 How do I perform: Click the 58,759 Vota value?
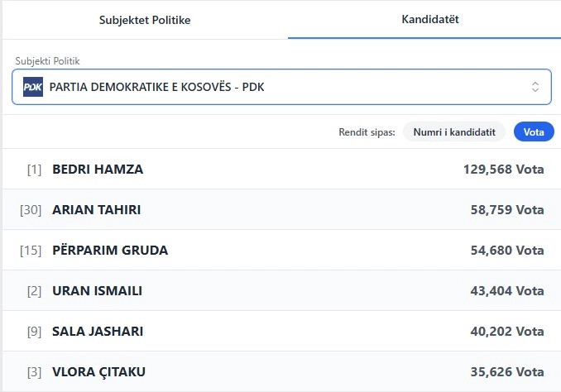pos(507,210)
